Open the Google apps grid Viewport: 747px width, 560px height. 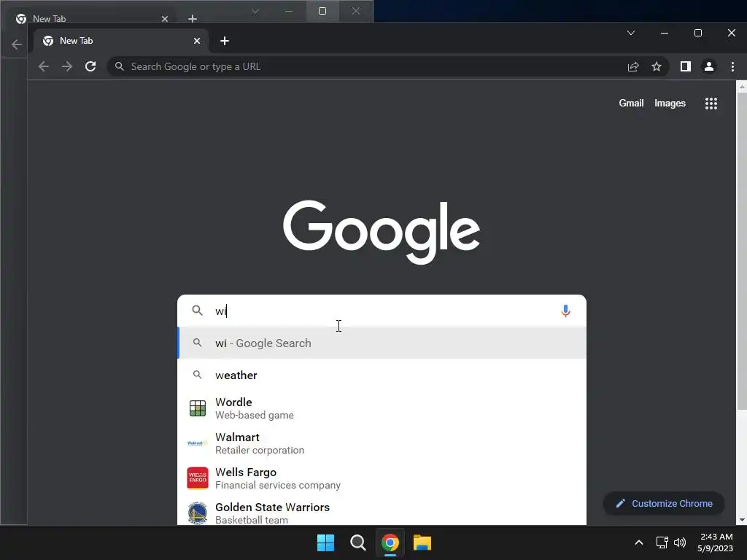pos(711,104)
